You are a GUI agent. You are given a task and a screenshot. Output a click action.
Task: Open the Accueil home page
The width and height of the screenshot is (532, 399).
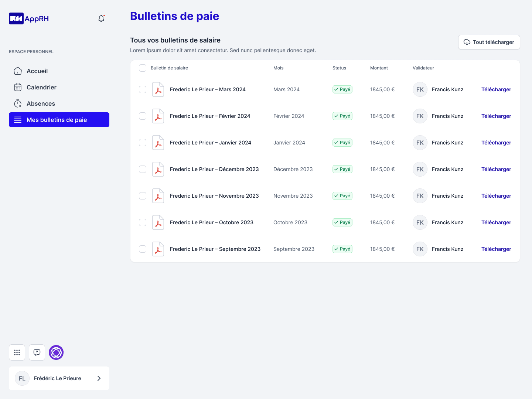tap(37, 71)
